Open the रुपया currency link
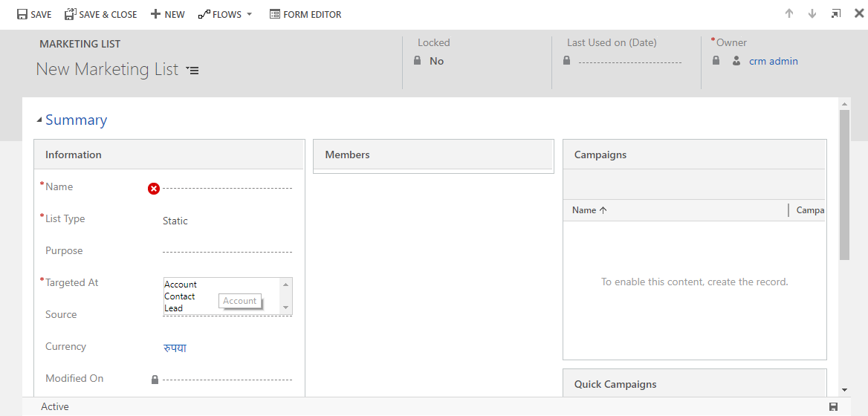The height and width of the screenshot is (416, 868). coord(175,348)
